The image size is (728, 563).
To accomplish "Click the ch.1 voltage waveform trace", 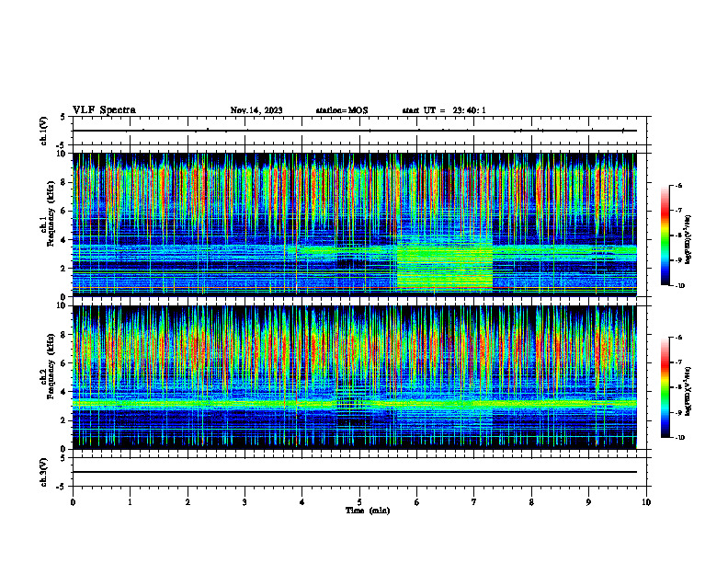I will [355, 131].
